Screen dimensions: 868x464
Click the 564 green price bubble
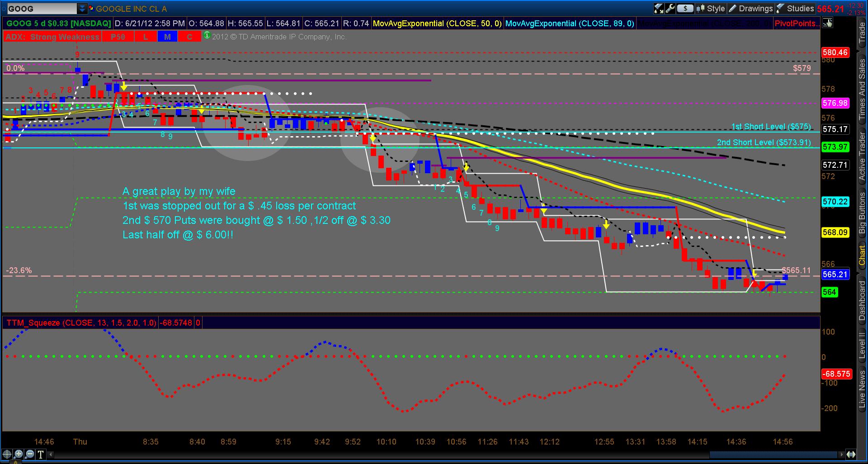pos(830,292)
